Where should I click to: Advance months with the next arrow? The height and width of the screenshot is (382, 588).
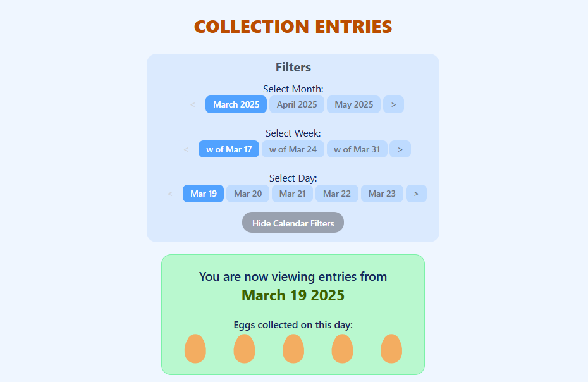(x=393, y=104)
